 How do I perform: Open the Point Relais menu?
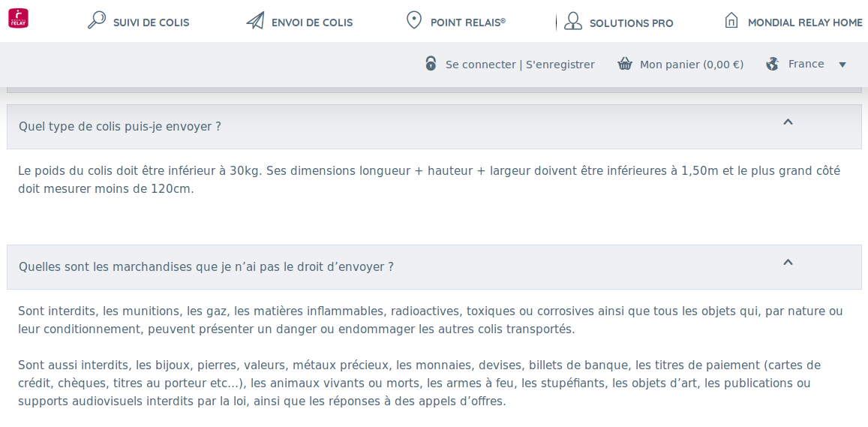[x=468, y=23]
